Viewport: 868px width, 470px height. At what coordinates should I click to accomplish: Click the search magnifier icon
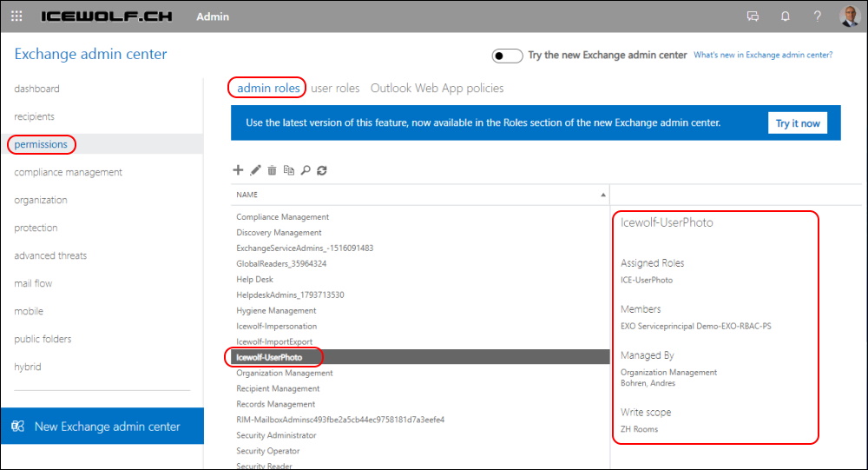[x=306, y=170]
